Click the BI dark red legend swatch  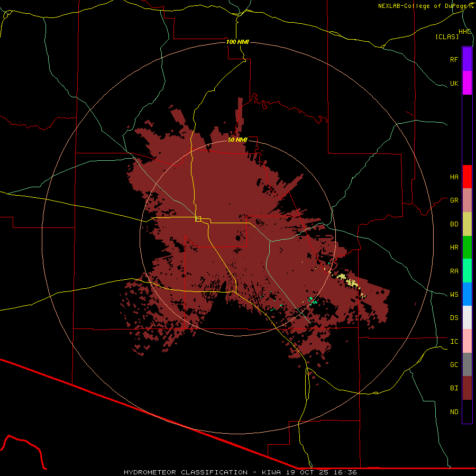tap(467, 388)
